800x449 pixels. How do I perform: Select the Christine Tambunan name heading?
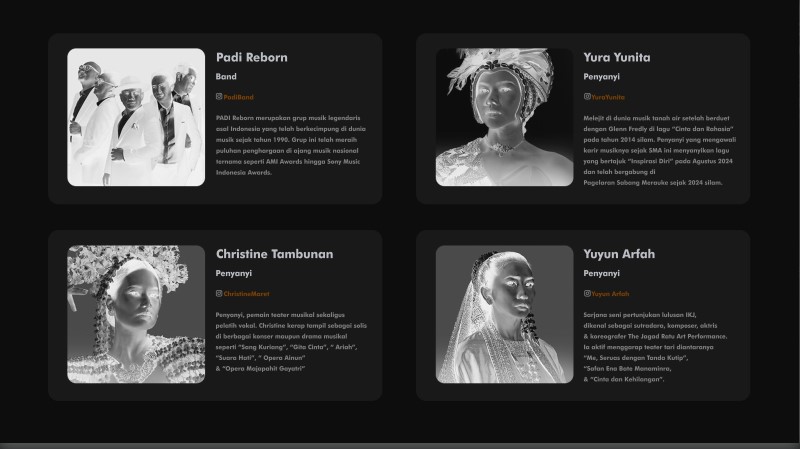click(274, 254)
